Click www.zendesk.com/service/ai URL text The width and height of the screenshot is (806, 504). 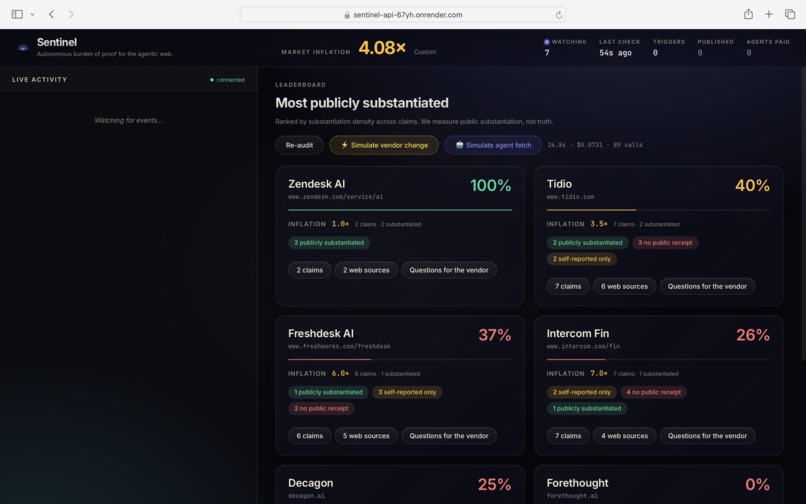tap(335, 197)
